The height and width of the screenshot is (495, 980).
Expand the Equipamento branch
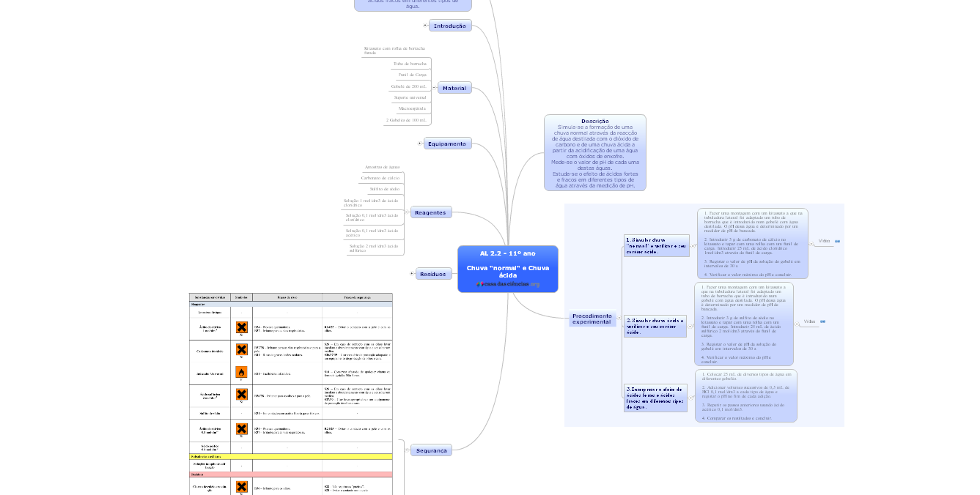420,144
